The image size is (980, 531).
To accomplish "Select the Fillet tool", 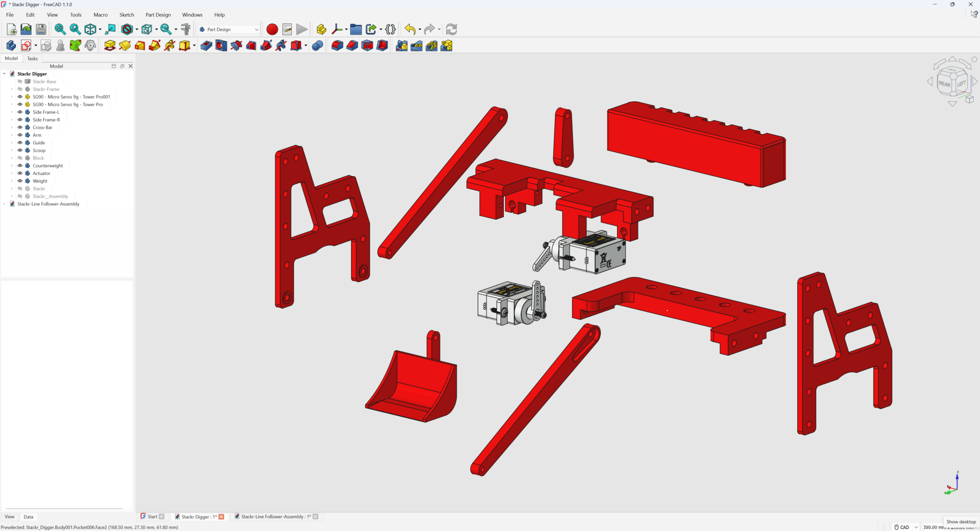I will (x=337, y=46).
